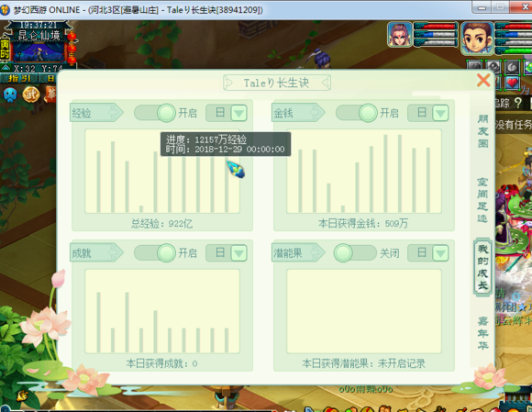Enable the 潜能果 recording switch
532x412 pixels.
point(355,253)
